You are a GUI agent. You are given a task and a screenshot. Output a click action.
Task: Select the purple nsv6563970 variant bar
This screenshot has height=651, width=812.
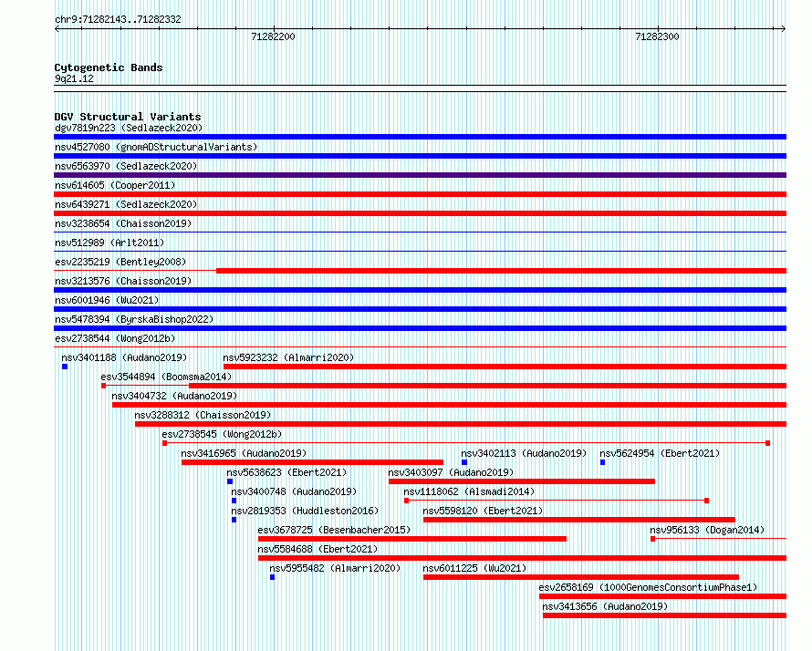click(420, 175)
